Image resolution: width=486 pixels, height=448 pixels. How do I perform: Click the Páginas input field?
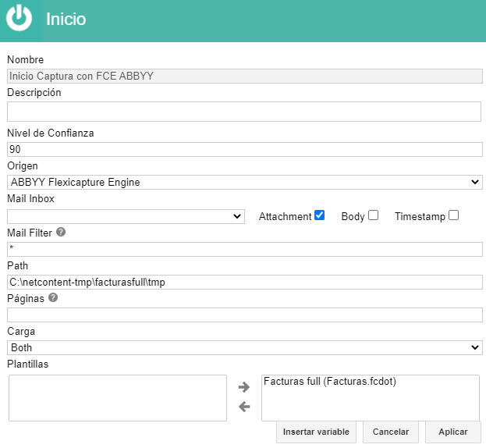pyautogui.click(x=245, y=315)
